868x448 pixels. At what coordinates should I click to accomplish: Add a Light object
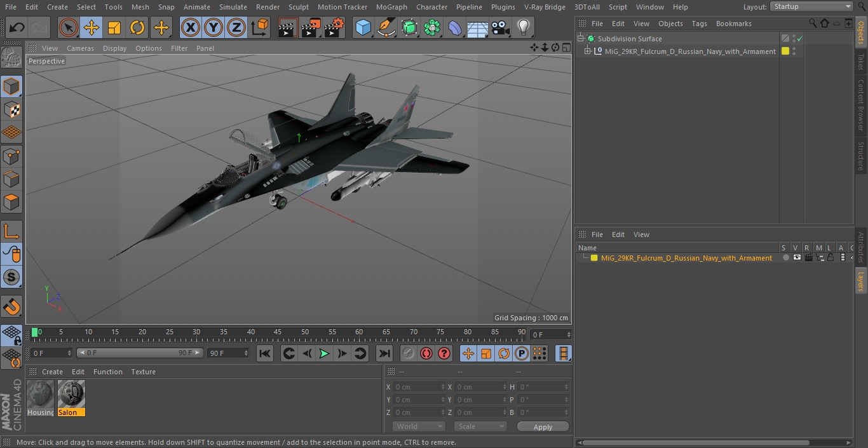click(524, 27)
